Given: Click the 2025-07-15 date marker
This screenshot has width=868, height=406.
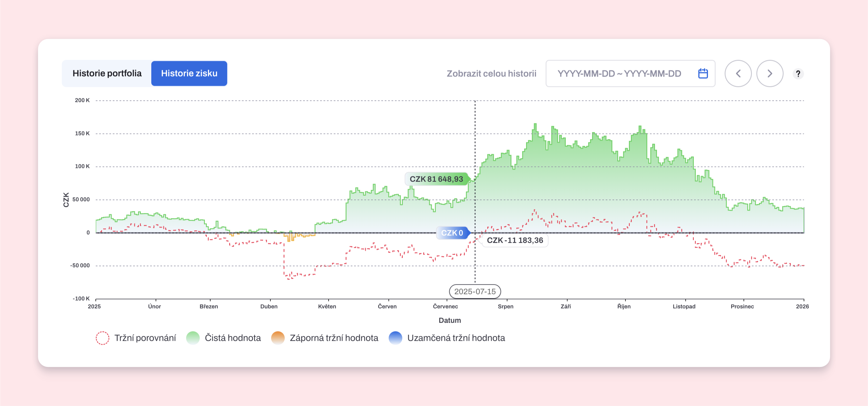Looking at the screenshot, I should click(475, 292).
